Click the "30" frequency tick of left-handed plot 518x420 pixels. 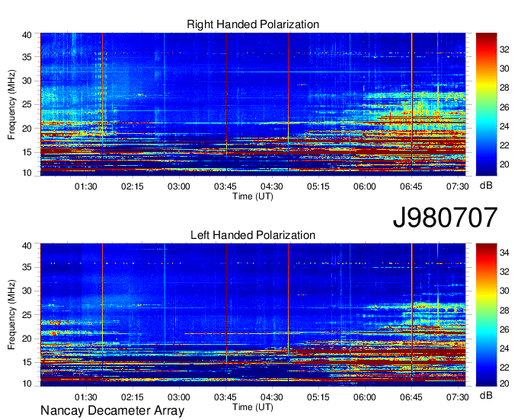pos(27,291)
